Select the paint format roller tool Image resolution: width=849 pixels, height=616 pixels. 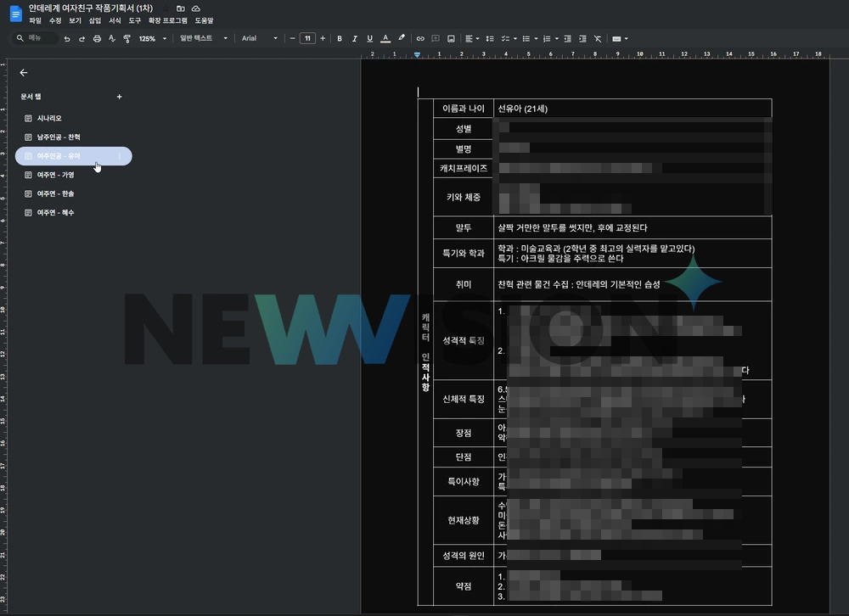[x=127, y=39]
